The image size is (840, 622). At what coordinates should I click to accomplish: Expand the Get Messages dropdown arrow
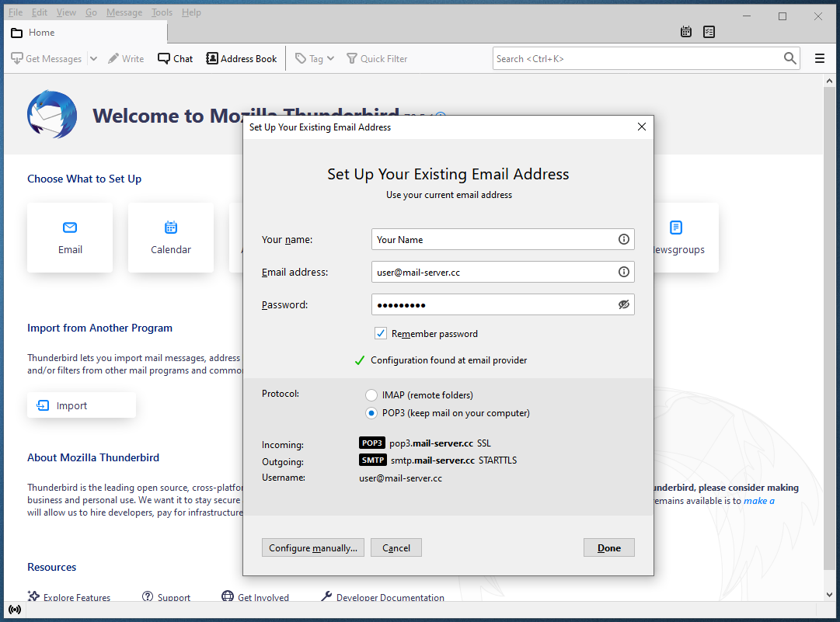pyautogui.click(x=93, y=58)
